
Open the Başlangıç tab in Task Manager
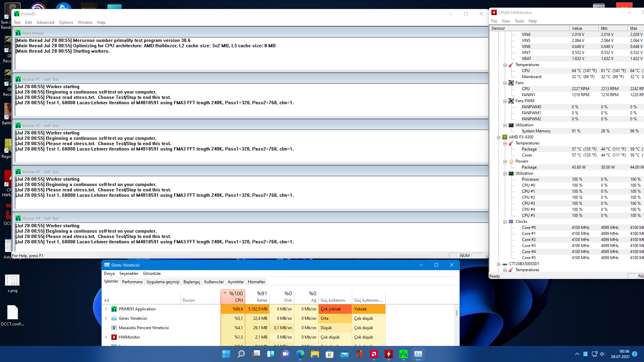[x=192, y=282]
